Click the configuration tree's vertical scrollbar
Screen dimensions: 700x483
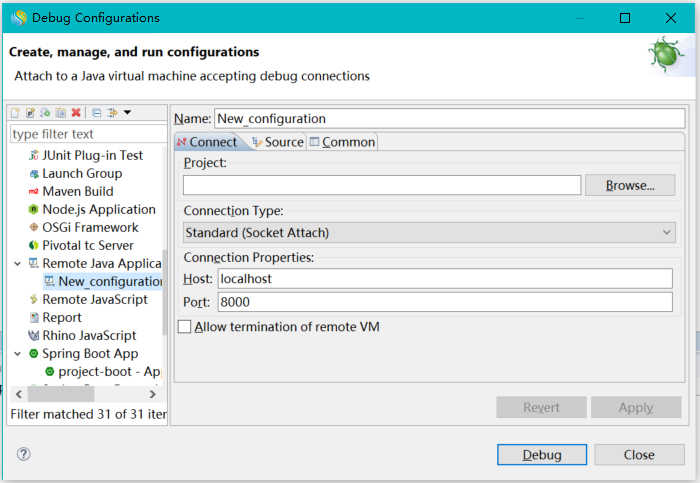[164, 290]
